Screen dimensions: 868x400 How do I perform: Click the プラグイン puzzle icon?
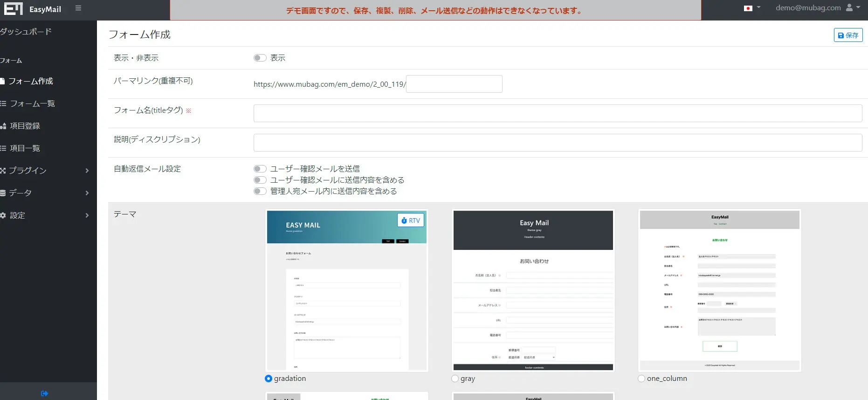tap(3, 171)
